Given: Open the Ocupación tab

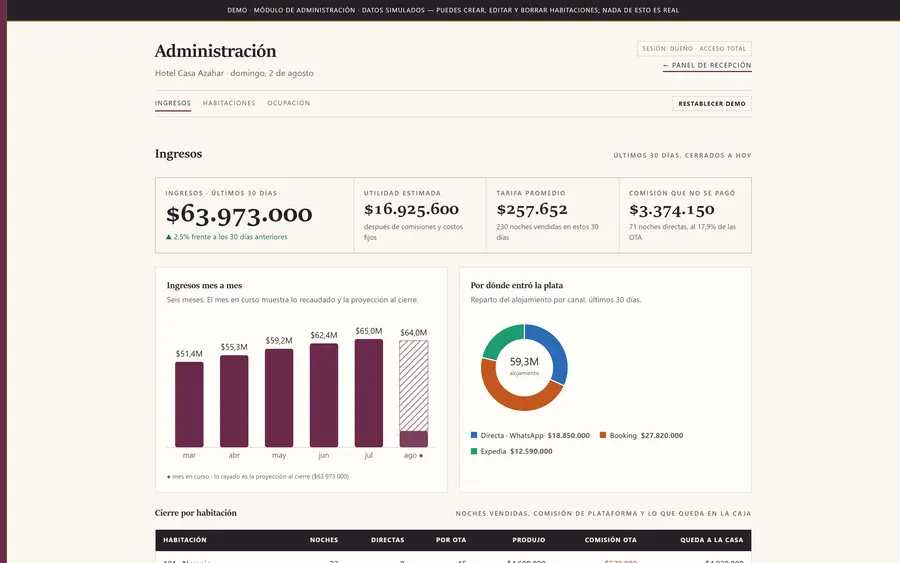Looking at the screenshot, I should (289, 103).
